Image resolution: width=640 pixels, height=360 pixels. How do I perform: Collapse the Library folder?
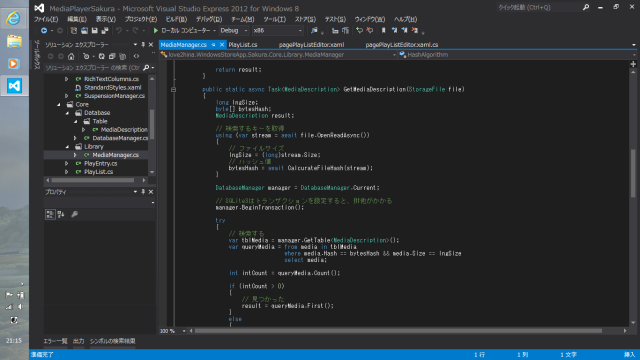67,147
